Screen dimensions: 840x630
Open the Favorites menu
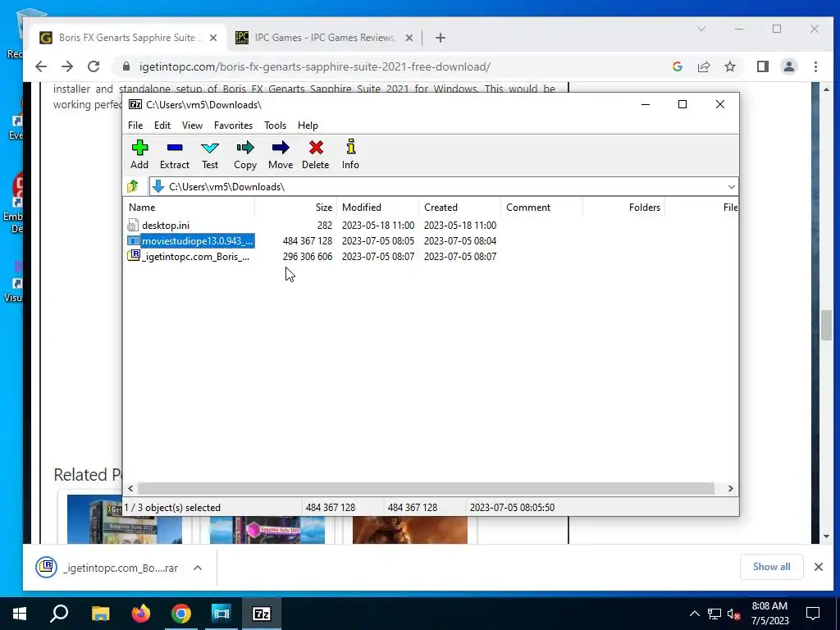pos(233,126)
